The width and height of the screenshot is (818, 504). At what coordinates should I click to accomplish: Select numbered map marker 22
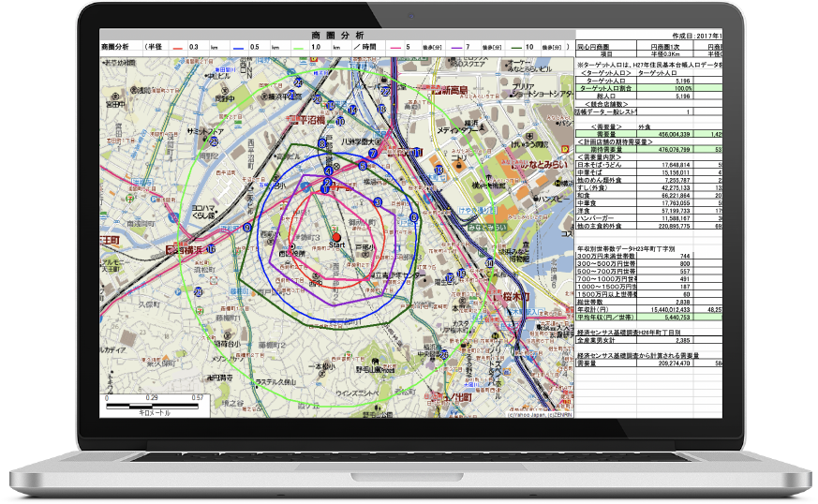pos(385,91)
